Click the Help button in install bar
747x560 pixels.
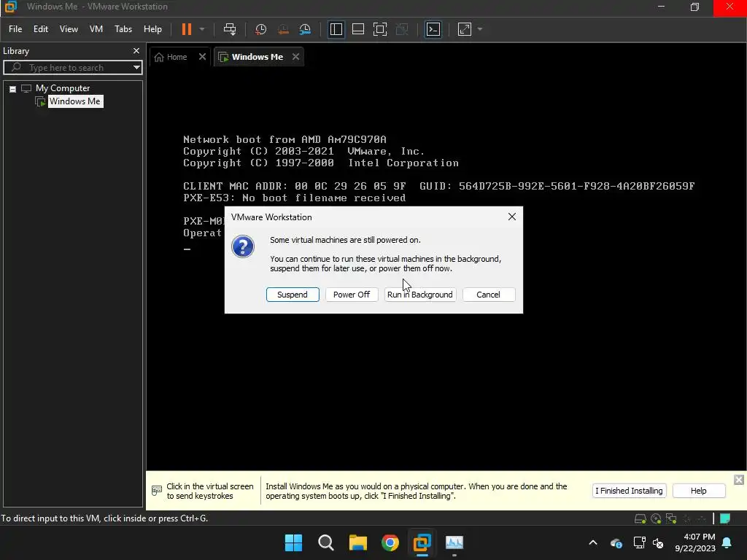pos(698,491)
